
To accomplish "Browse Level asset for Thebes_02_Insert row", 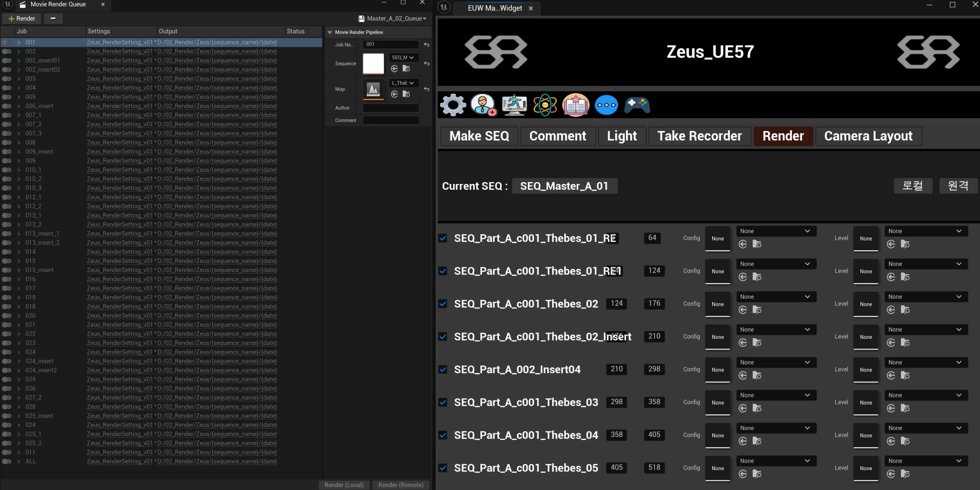I will pos(905,343).
